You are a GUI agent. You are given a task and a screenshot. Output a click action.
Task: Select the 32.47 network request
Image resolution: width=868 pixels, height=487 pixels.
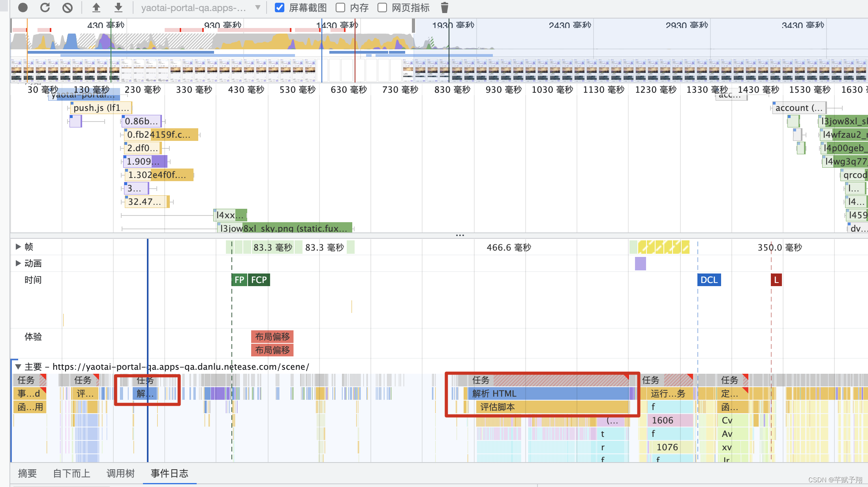coord(147,202)
